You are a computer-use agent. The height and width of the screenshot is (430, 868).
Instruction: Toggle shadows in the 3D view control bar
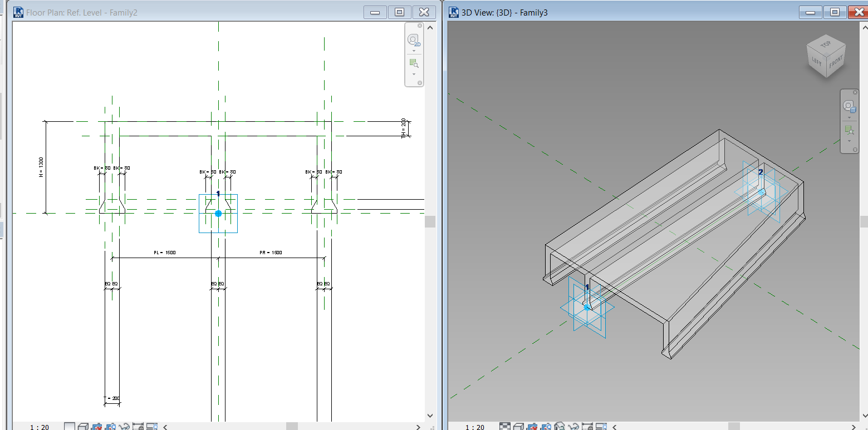(x=546, y=426)
